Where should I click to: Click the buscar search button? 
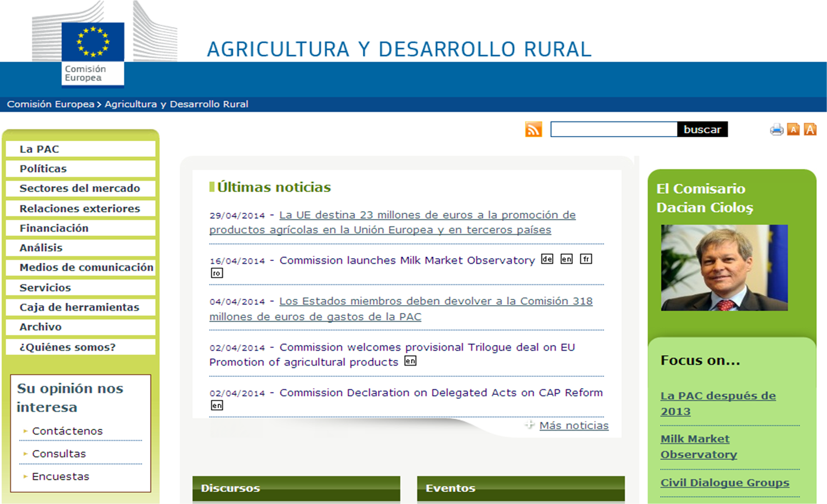pyautogui.click(x=702, y=129)
